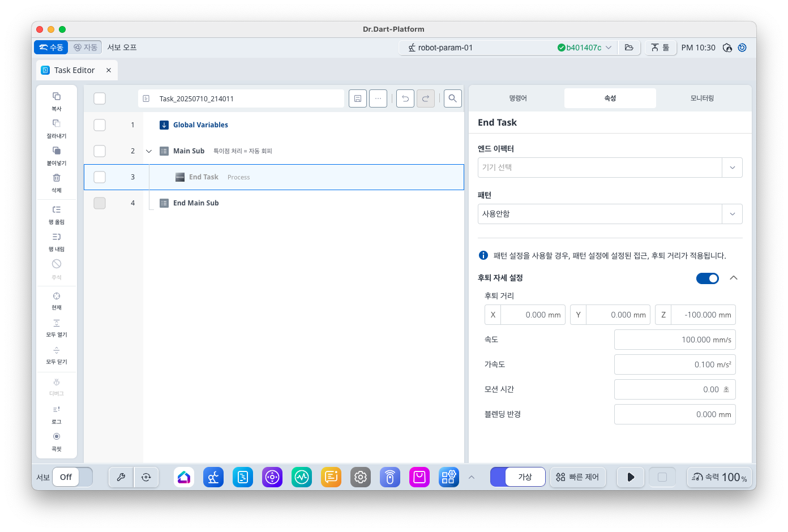
Task: Click the 삭제 (delete) sidebar icon
Action: click(56, 183)
